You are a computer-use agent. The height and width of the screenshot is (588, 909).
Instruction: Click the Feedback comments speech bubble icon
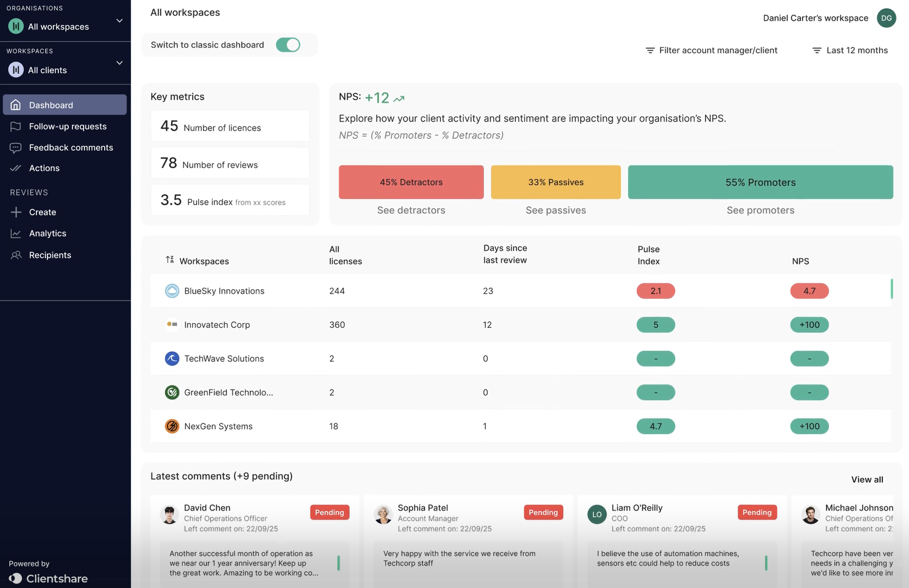(15, 148)
